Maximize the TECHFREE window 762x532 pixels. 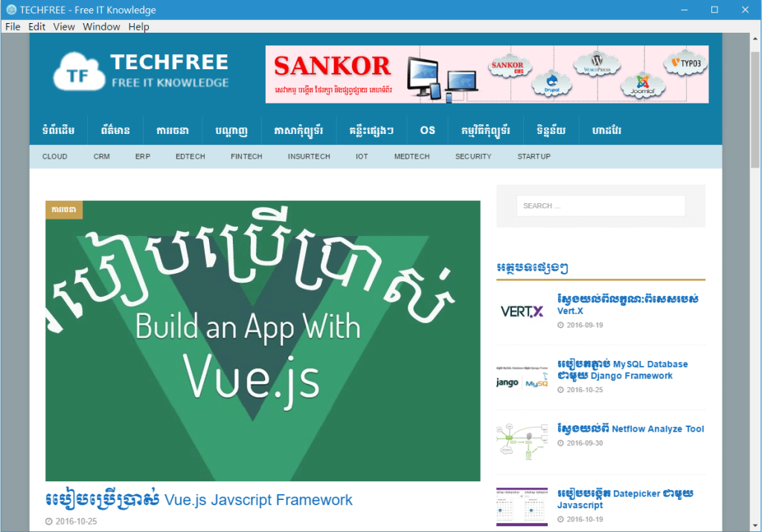click(x=714, y=10)
